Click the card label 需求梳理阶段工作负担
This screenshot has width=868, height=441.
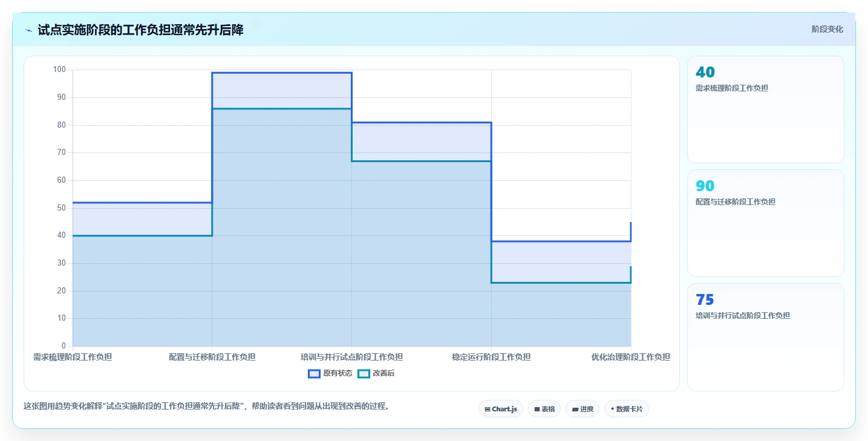pos(732,88)
